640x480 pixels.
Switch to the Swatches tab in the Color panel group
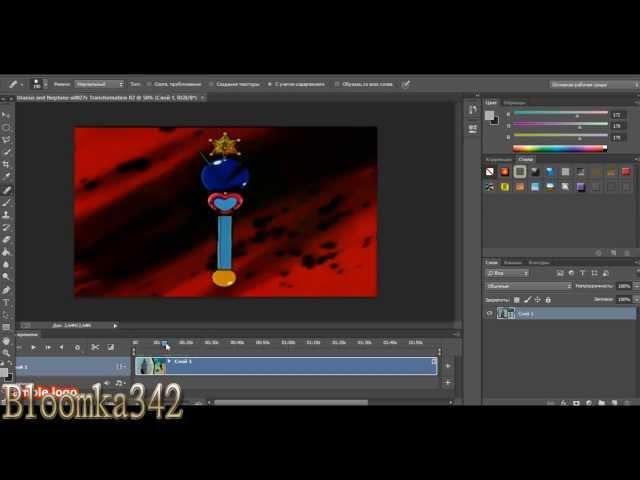pyautogui.click(x=514, y=103)
